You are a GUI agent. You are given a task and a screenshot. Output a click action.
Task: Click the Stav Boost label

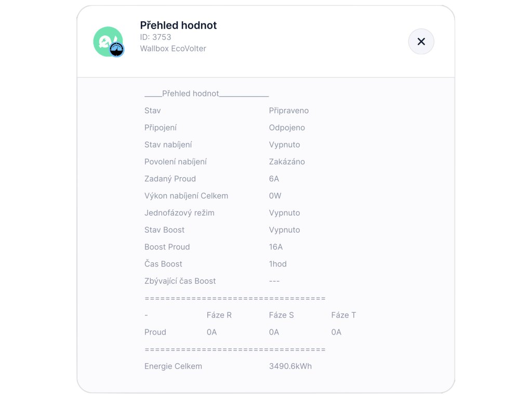(x=164, y=230)
